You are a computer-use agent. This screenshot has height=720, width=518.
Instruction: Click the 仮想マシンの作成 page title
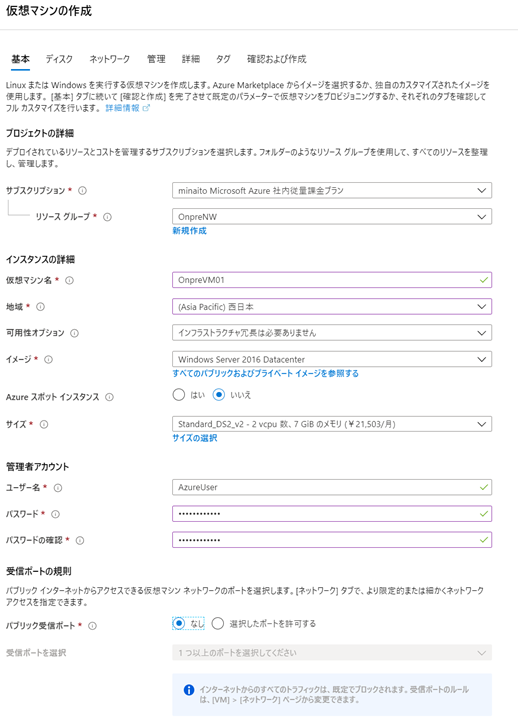(x=49, y=11)
